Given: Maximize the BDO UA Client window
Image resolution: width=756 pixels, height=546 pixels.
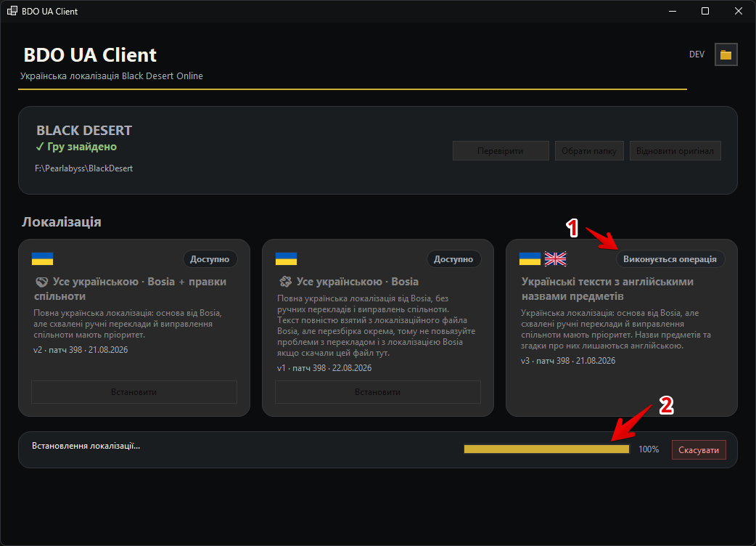Looking at the screenshot, I should tap(705, 11).
